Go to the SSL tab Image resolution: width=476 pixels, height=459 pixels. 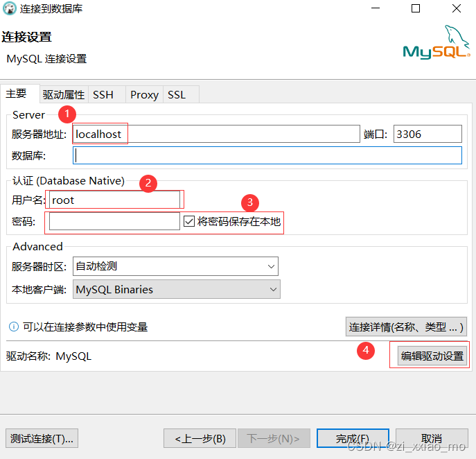177,95
